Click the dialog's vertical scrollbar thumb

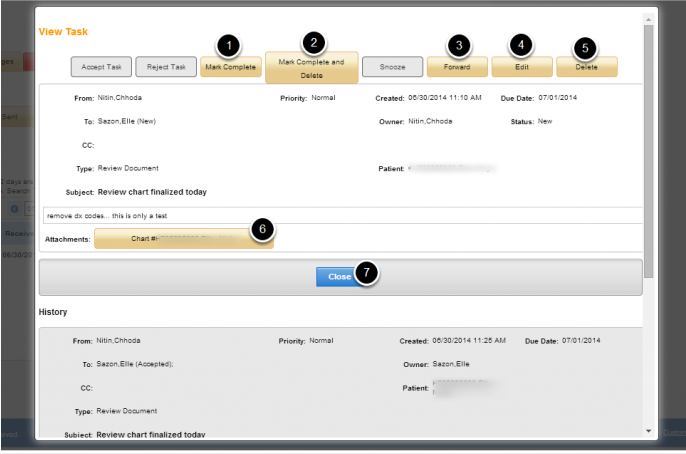pos(650,150)
